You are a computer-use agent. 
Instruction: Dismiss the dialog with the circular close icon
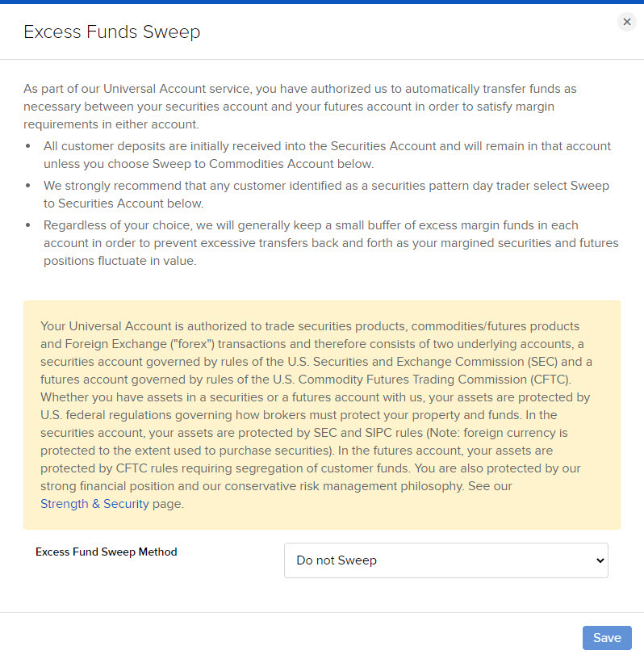point(627,22)
